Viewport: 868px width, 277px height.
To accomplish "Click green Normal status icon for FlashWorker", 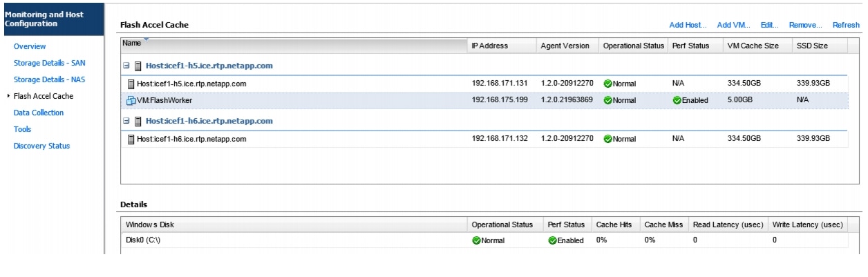I will pyautogui.click(x=608, y=100).
